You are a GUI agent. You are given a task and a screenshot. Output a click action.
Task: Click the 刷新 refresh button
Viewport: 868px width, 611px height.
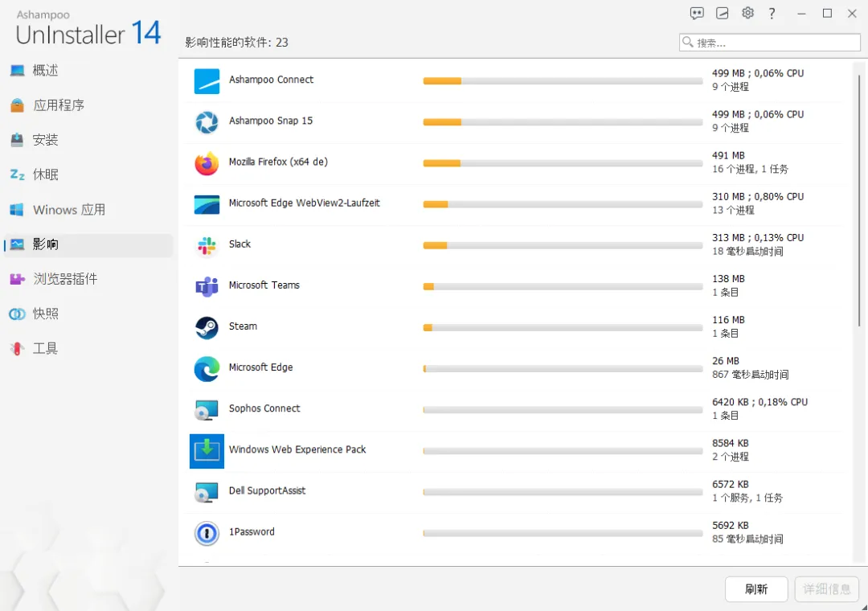[756, 588]
